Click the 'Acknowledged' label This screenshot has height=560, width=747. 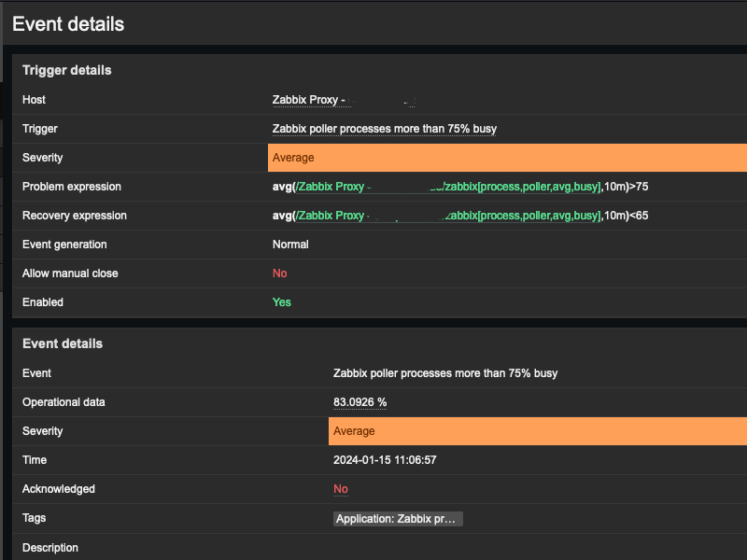[59, 489]
